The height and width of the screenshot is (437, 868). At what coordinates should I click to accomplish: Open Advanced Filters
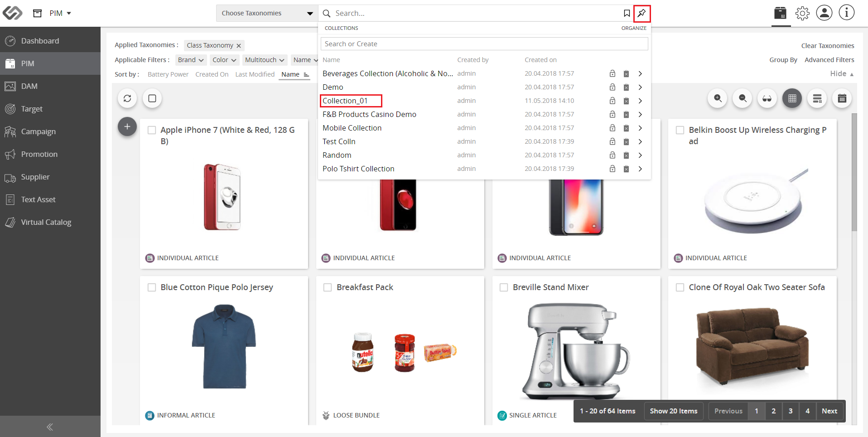829,60
